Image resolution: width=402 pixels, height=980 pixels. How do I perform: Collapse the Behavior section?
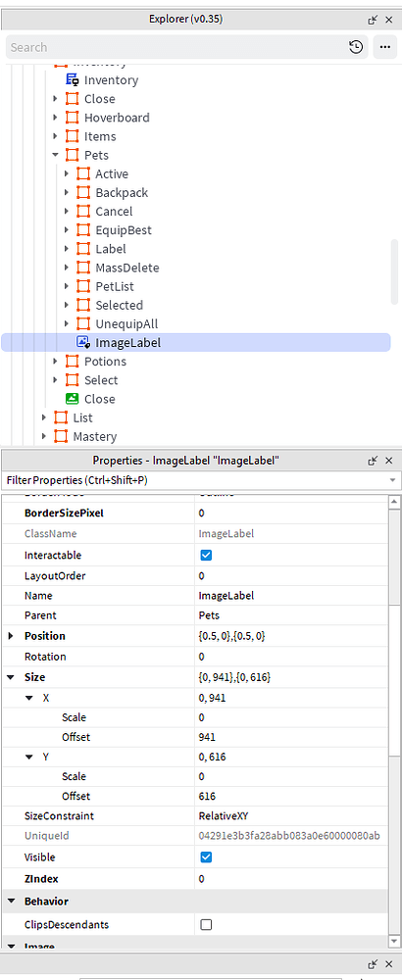11,902
